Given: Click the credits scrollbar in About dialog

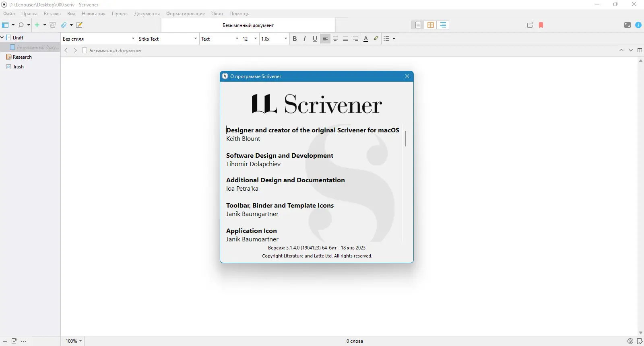Looking at the screenshot, I should point(406,138).
